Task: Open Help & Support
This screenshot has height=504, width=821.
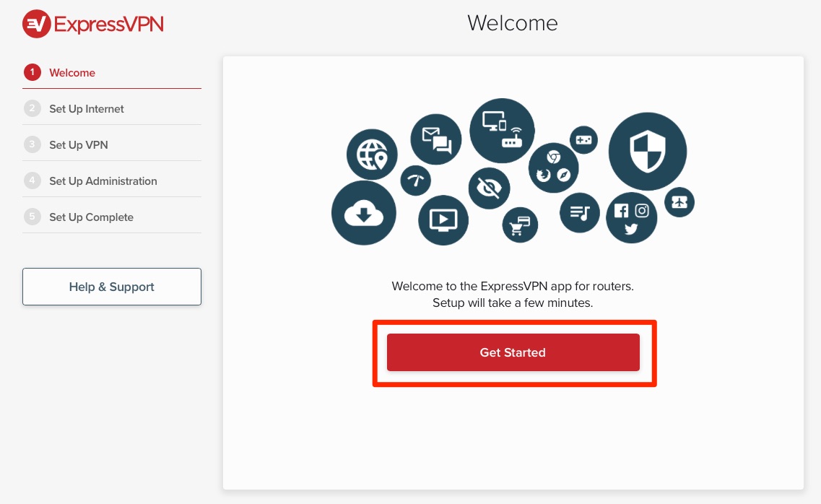Action: [x=111, y=287]
